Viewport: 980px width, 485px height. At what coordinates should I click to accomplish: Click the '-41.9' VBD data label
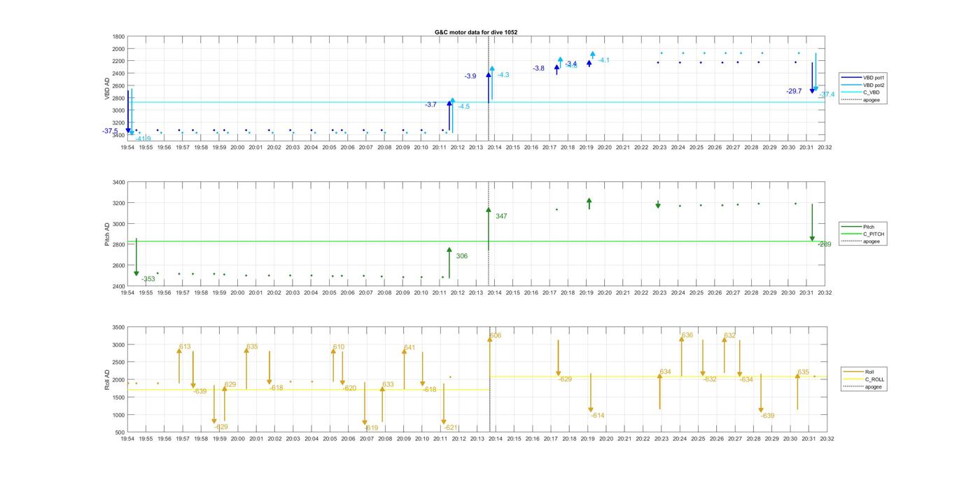(x=143, y=139)
